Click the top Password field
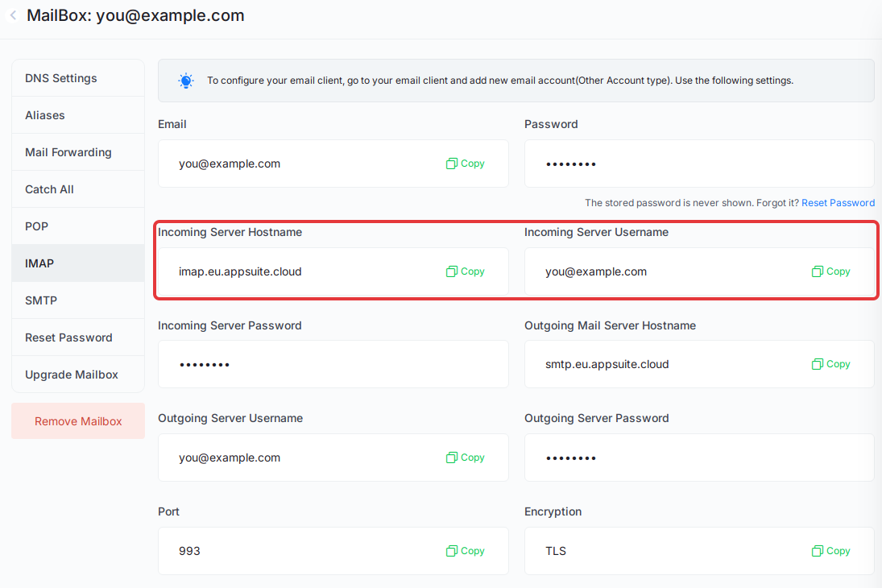Screen dimensions: 882x588 pos(699,164)
